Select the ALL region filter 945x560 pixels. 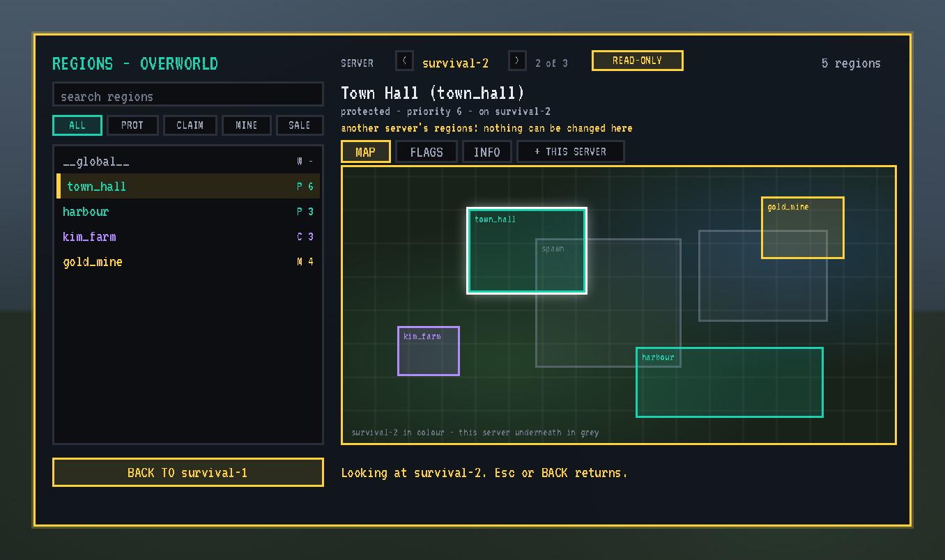pos(77,125)
